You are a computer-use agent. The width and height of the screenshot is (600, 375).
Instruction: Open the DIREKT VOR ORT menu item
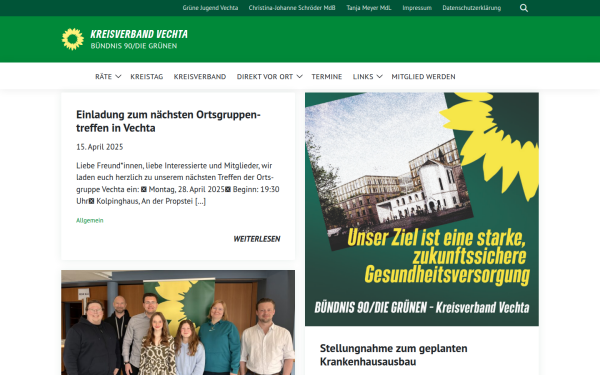(x=265, y=77)
